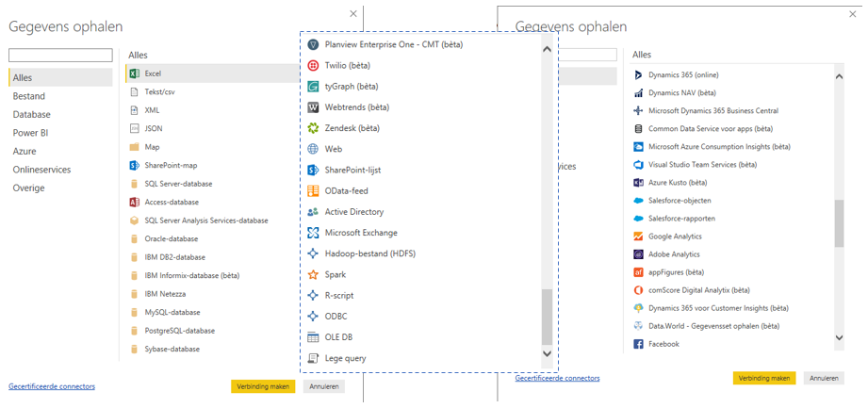This screenshot has width=868, height=408.
Task: Select the Excel connector icon
Action: point(134,73)
